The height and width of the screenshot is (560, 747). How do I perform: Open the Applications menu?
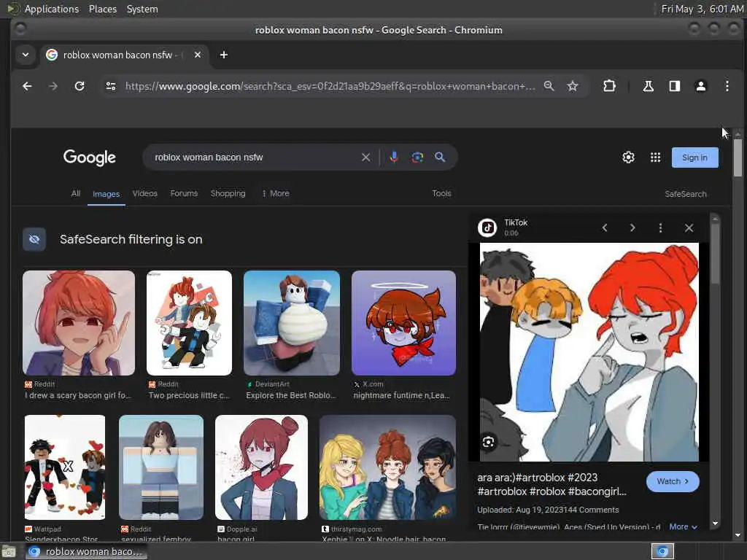click(52, 9)
